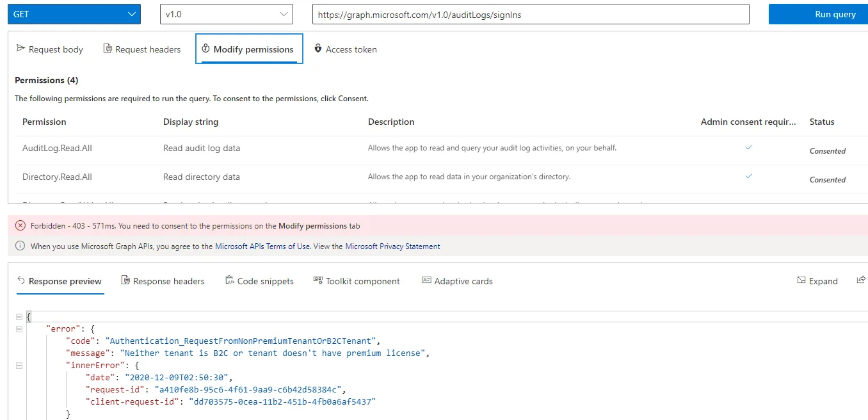868x420 pixels.
Task: Click the Expand response pane icon
Action: (x=801, y=280)
